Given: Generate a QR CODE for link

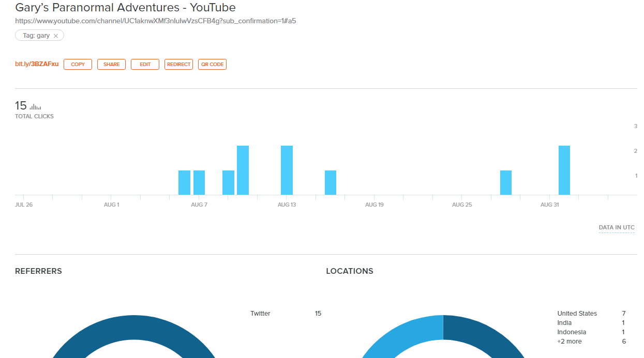Looking at the screenshot, I should coord(212,65).
